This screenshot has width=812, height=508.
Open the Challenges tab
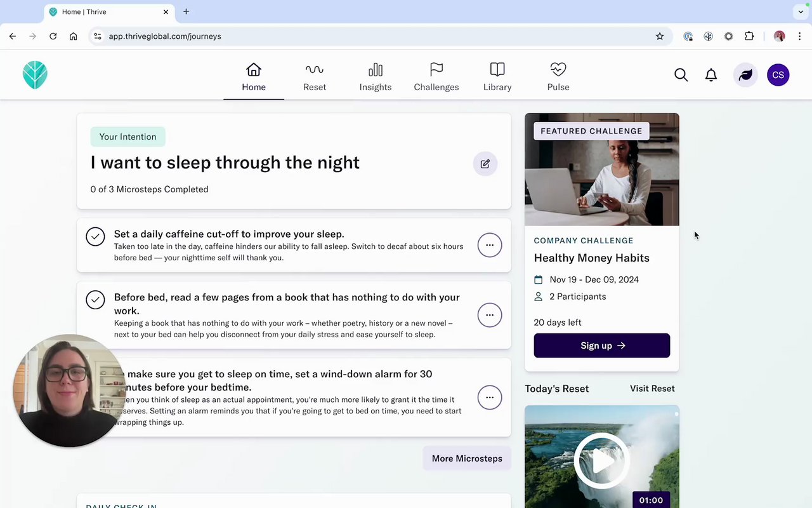click(x=436, y=77)
